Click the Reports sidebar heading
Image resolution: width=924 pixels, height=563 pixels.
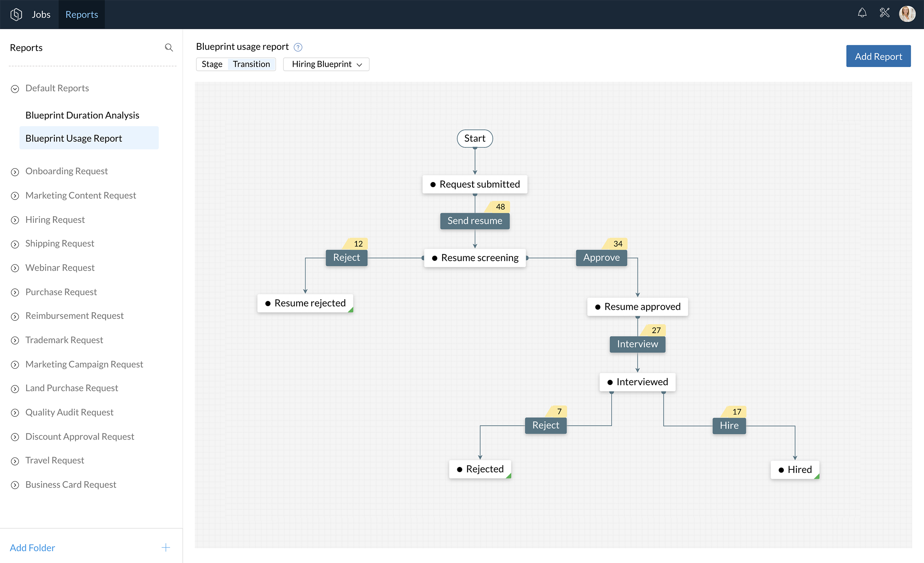point(26,48)
